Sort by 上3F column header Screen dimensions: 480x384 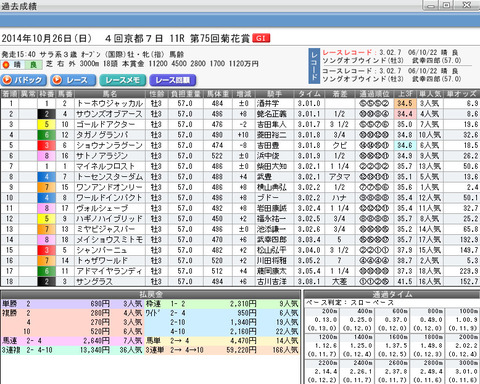pos(405,94)
